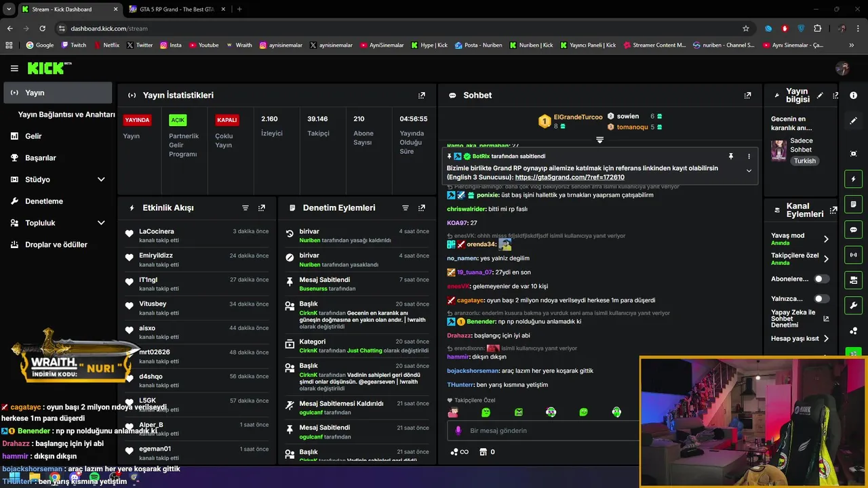This screenshot has width=868, height=488.
Task: Expand the pinned message with its chevron
Action: [x=749, y=171]
